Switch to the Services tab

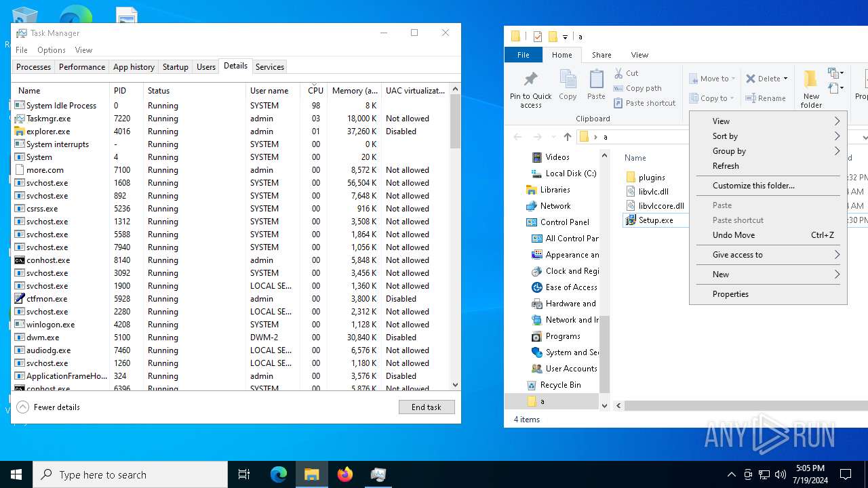270,67
